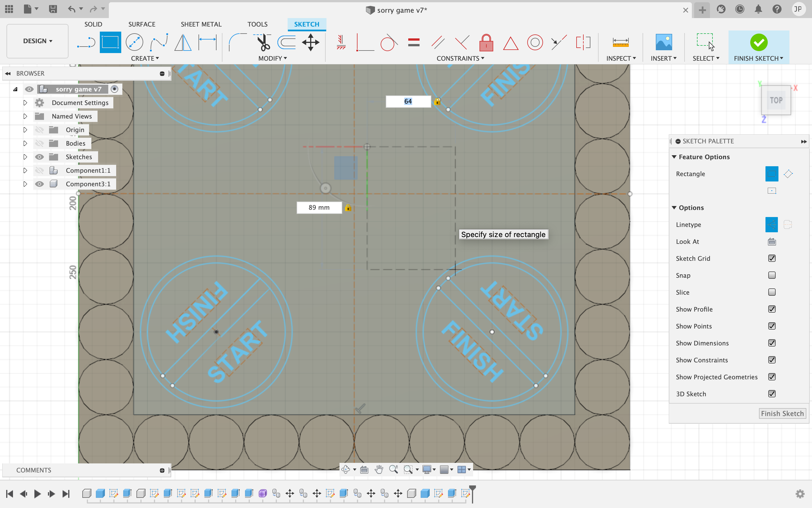Select the Move/Copy arrows tool

pos(311,43)
